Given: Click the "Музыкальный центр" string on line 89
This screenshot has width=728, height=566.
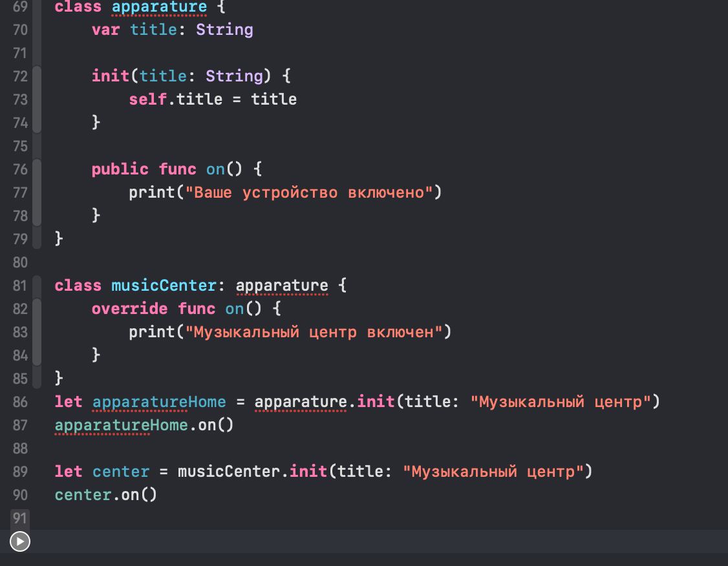Looking at the screenshot, I should point(493,472).
